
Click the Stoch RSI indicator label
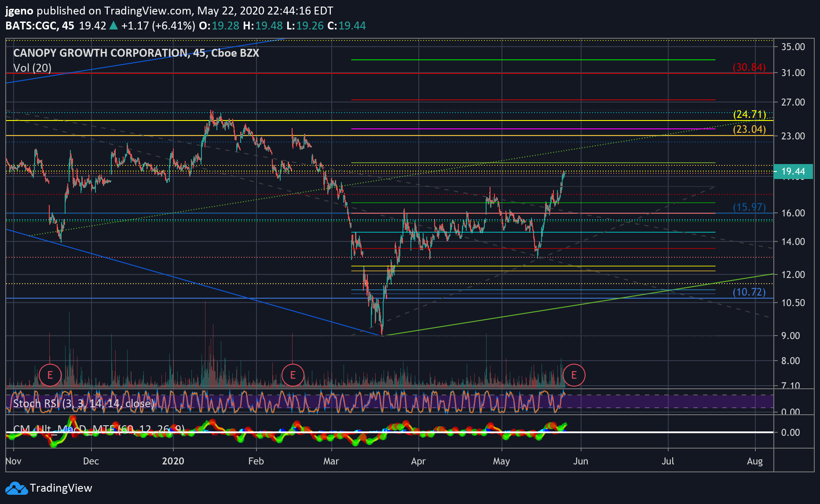[x=83, y=404]
